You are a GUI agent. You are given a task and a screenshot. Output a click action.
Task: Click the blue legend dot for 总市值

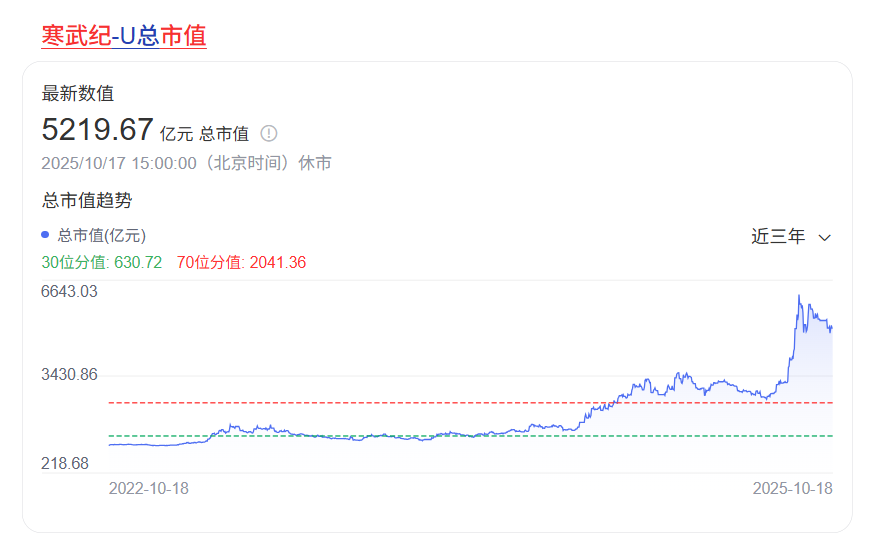(45, 235)
